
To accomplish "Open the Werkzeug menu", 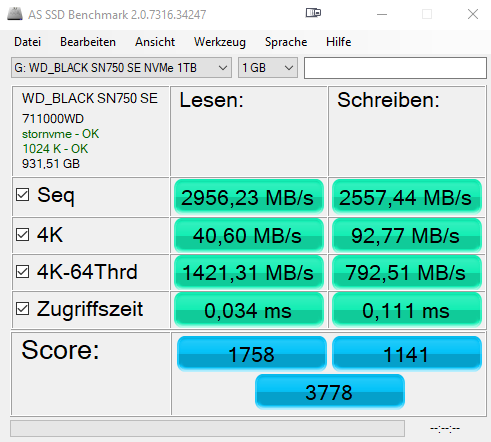I will click(x=220, y=42).
